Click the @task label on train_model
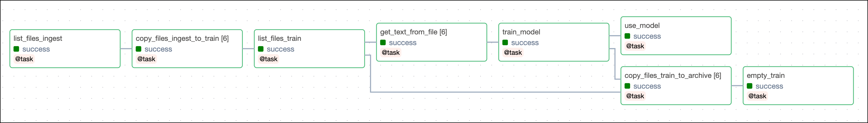Image resolution: width=868 pixels, height=123 pixels. pyautogui.click(x=513, y=53)
